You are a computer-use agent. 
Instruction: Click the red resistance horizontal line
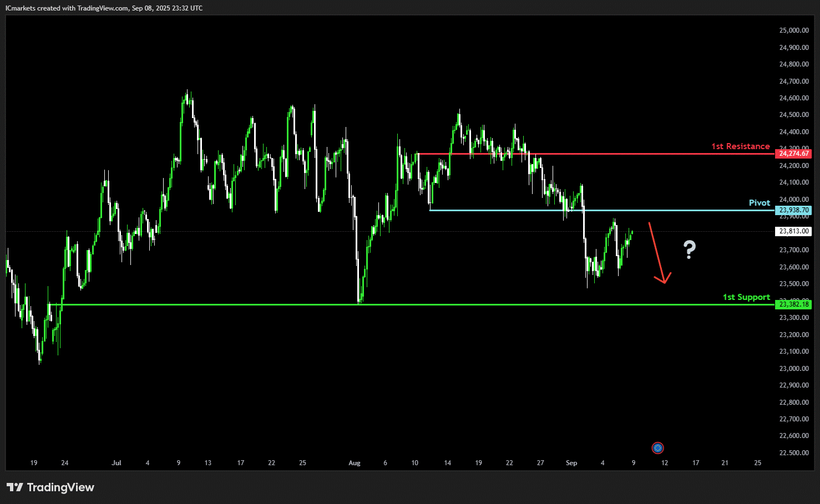point(596,154)
